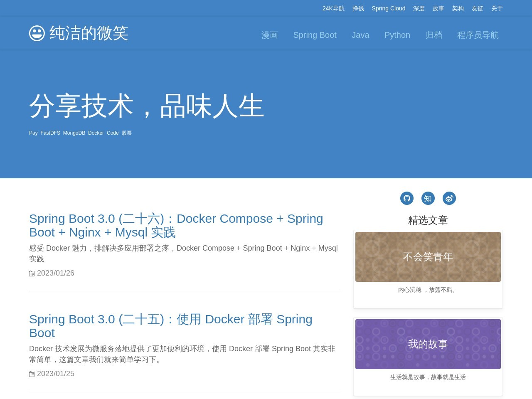The width and height of the screenshot is (532, 399).
Task: Click the 不会笑青年 featured card
Action: 428,256
